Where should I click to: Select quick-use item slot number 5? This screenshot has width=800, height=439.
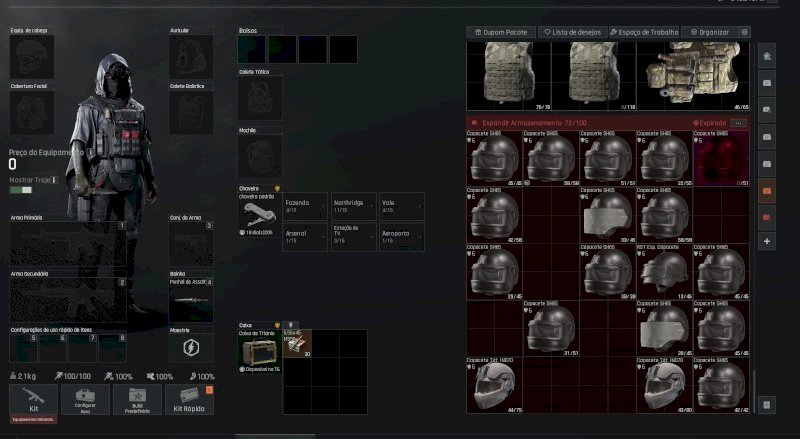(23, 348)
